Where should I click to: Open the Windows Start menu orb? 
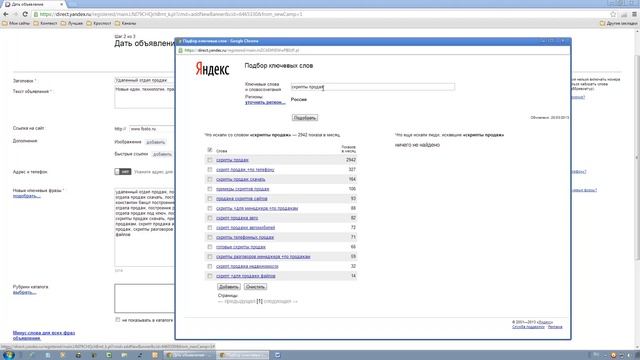pos(9,355)
